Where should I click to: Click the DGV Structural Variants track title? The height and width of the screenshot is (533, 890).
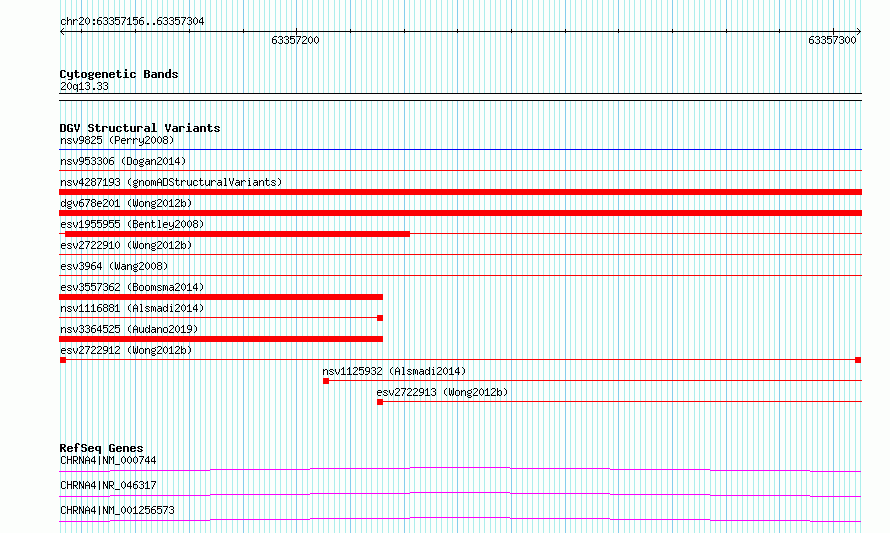(x=140, y=128)
